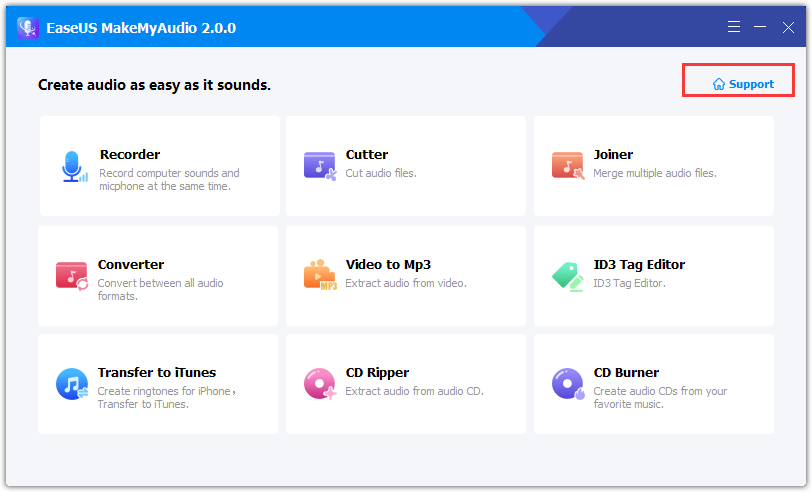Click 'Extract audio from video.' text
812x492 pixels.
point(406,283)
